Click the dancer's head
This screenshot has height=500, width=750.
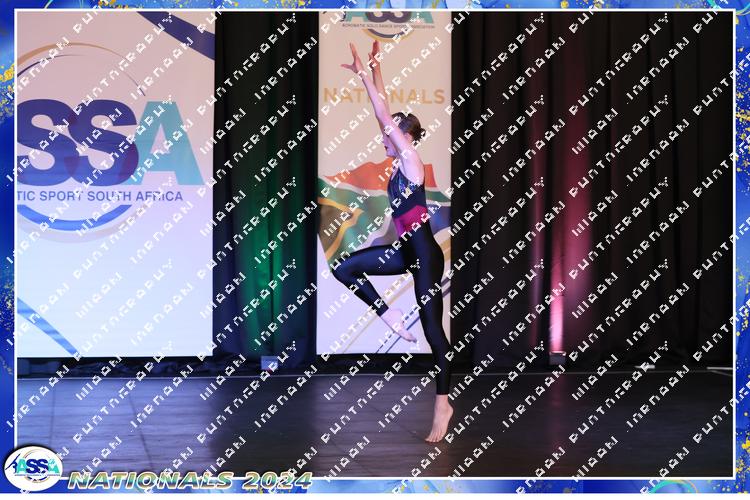pos(409,128)
